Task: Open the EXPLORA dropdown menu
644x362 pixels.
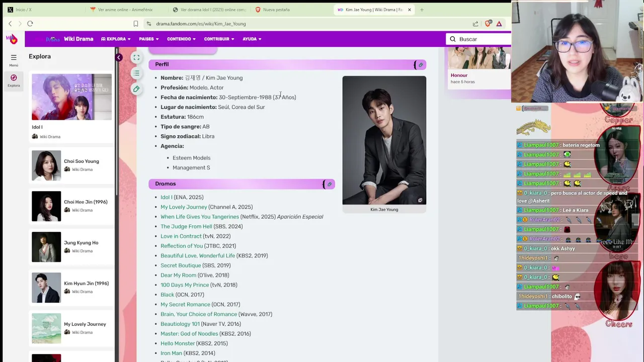Action: pyautogui.click(x=116, y=39)
